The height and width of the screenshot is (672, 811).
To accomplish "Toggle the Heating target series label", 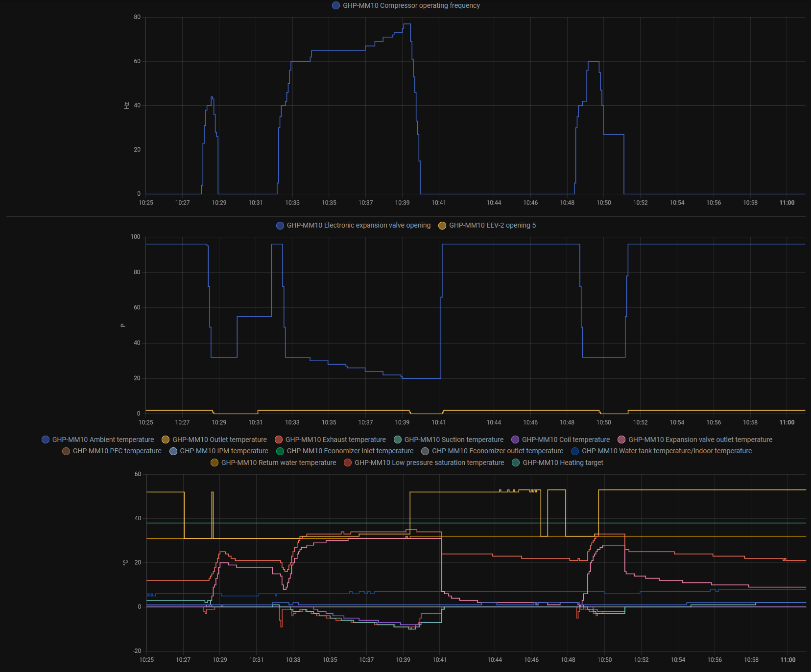I will pyautogui.click(x=563, y=463).
